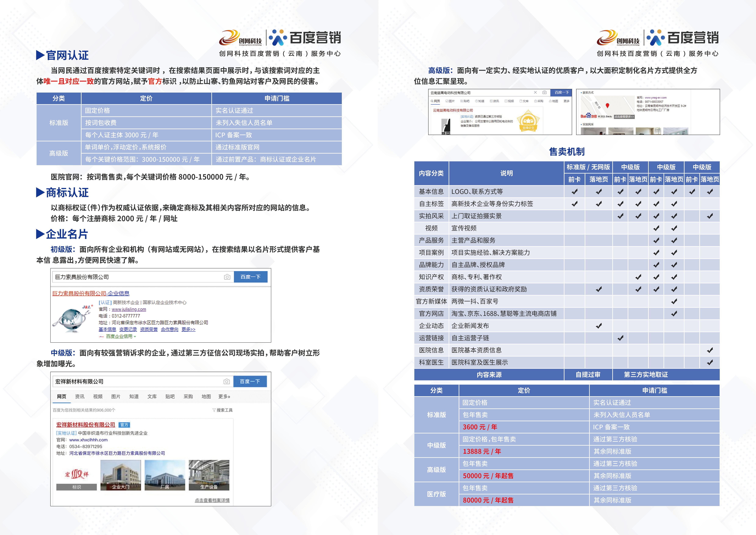
Task: Click the 官方 badge beside 宏祥新材料股份有限公司
Action: [x=124, y=425]
